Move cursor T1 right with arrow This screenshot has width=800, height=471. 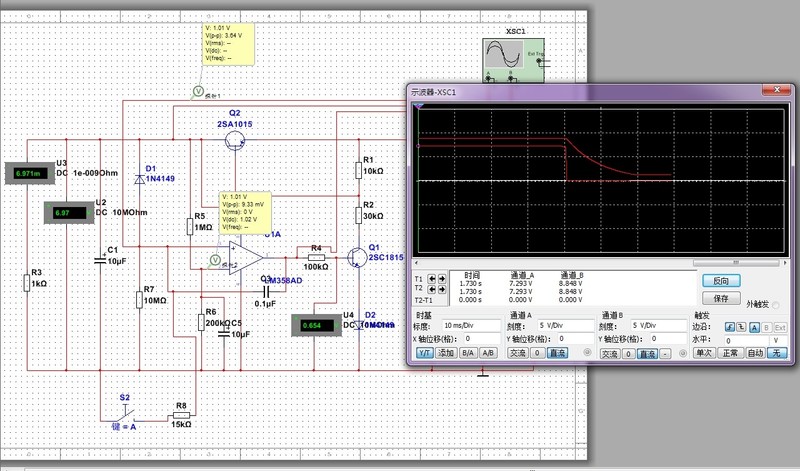tap(442, 279)
